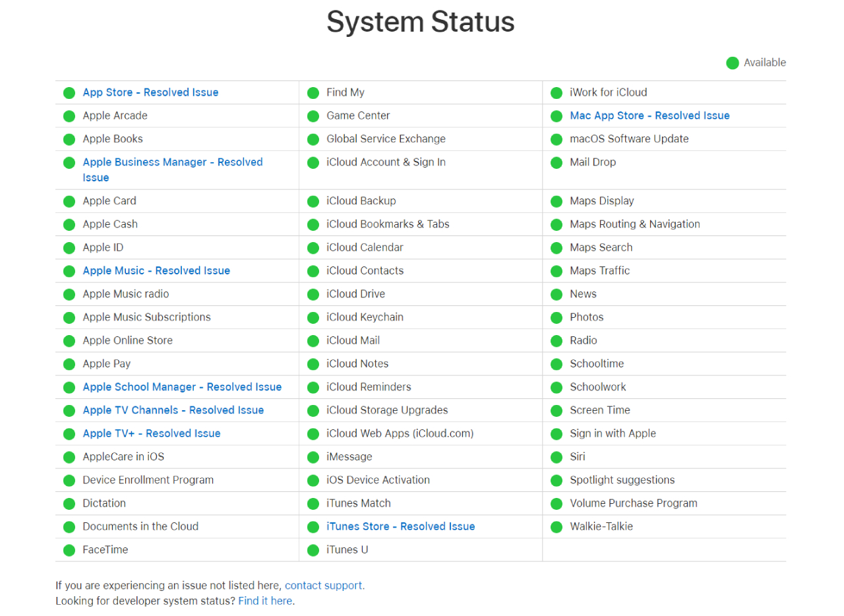
Task: Select the iCloud Reminders entry
Action: click(369, 386)
